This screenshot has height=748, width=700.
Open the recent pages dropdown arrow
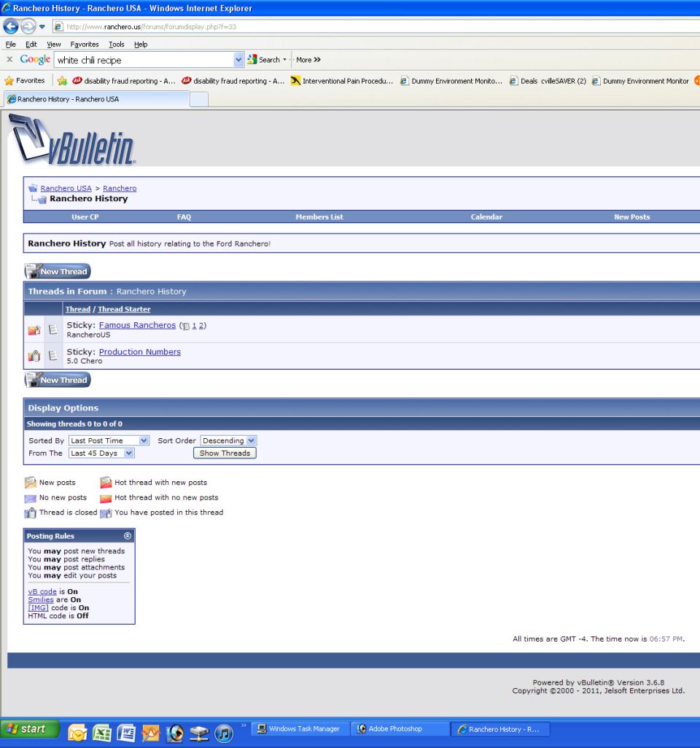point(42,27)
